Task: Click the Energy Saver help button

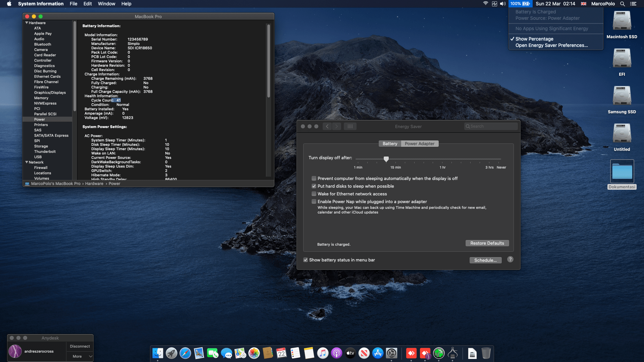Action: pyautogui.click(x=510, y=259)
